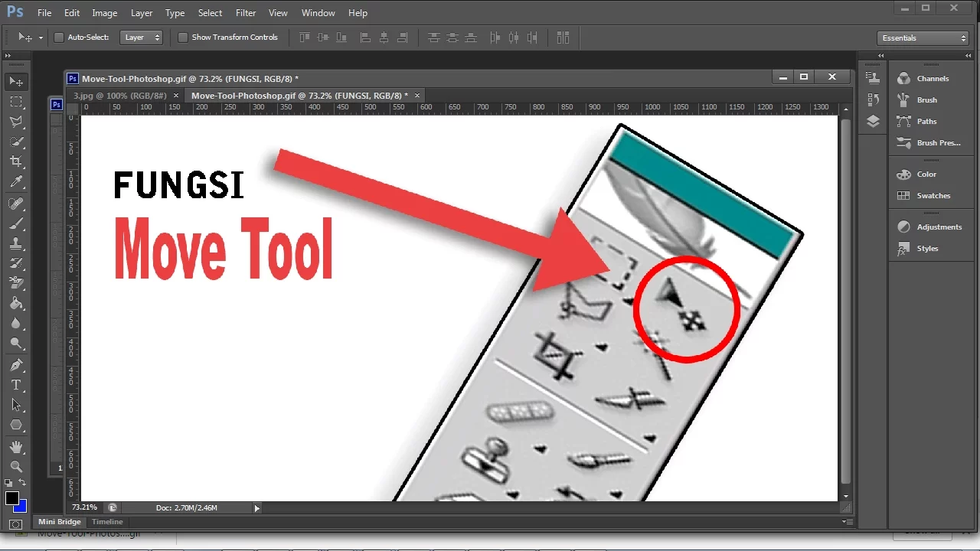This screenshot has width=980, height=551.
Task: Select the Clone Stamp tool
Action: tap(16, 243)
